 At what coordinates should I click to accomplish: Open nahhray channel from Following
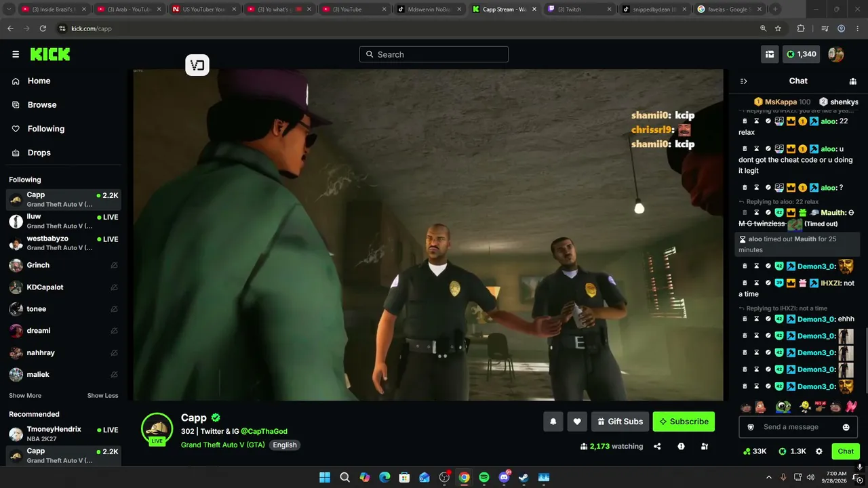pos(64,352)
